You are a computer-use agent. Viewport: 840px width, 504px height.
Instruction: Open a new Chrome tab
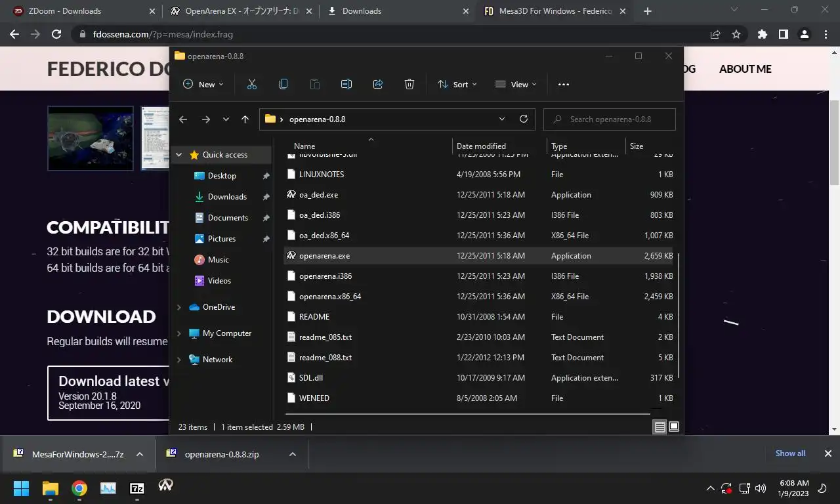tap(648, 11)
